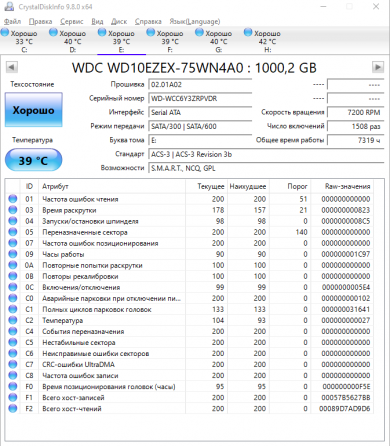390x446 pixels.
Task: Click status circle of attribute 01 row
Action: (x=13, y=199)
